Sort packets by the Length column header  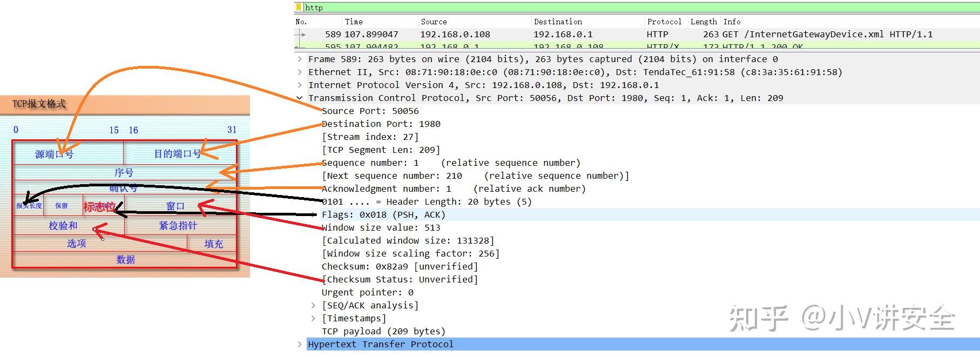point(704,22)
